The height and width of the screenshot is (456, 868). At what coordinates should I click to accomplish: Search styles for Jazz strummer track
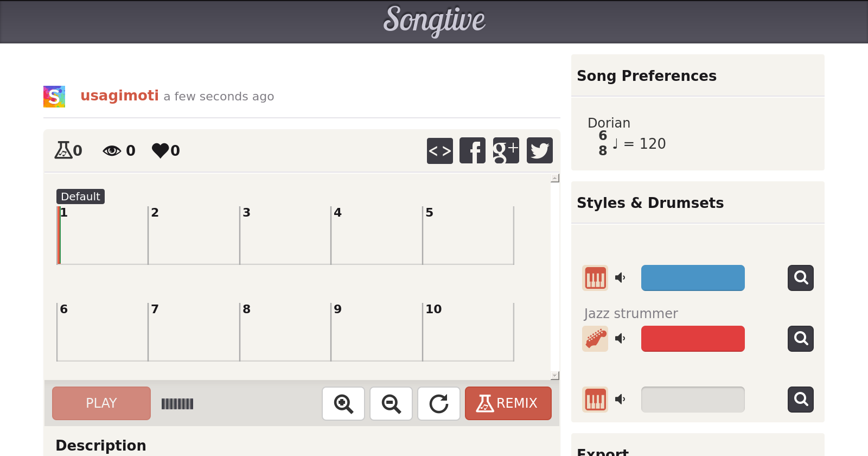click(801, 339)
